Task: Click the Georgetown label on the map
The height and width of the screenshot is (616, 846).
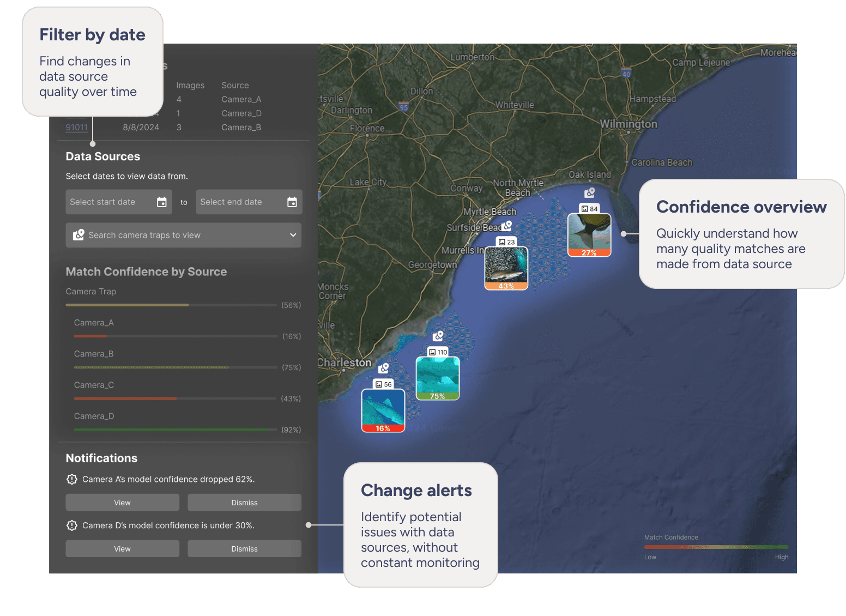Action: [x=433, y=265]
